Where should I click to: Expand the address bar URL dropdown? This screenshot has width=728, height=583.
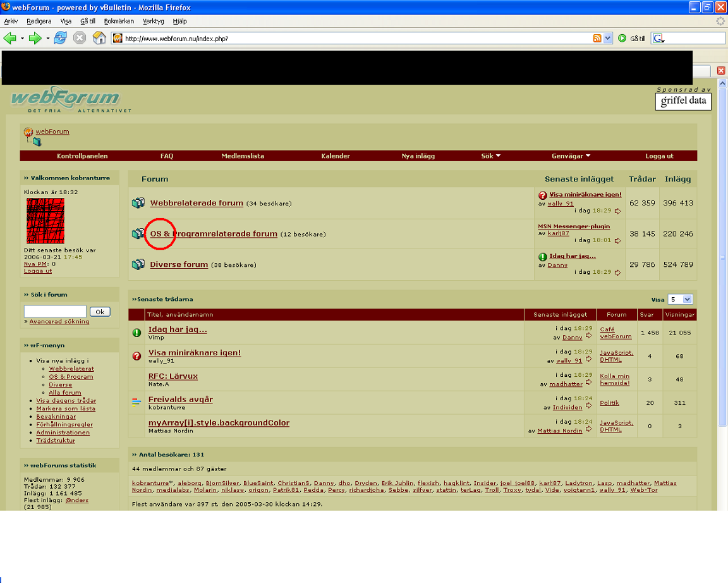click(608, 39)
